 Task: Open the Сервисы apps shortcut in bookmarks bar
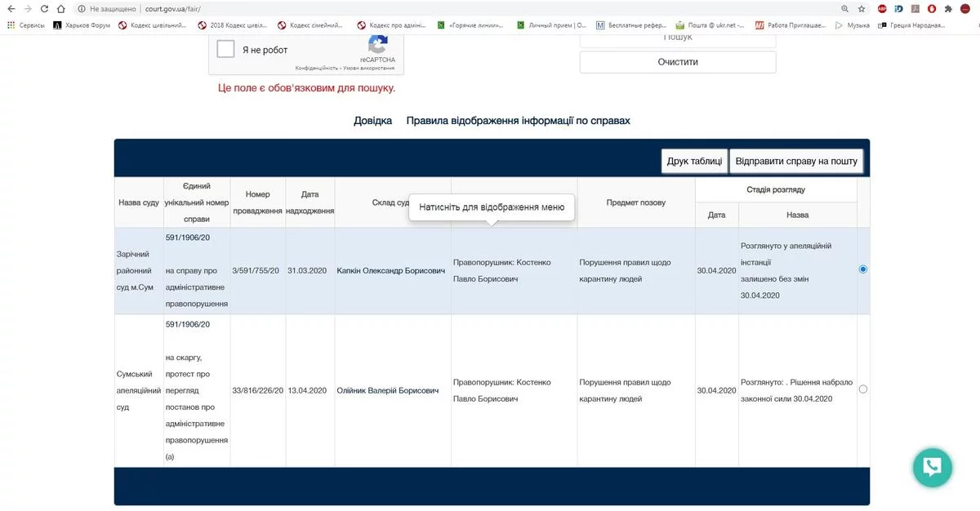point(26,25)
